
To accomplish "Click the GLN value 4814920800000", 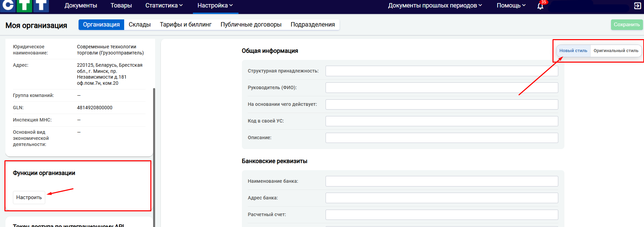I will coord(95,108).
